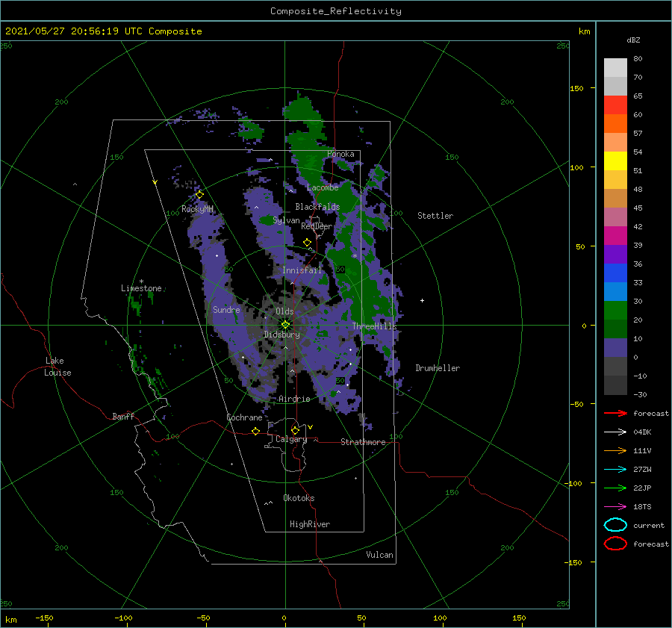Click the RedDeer city label
Viewport: 672px width, 628px height.
coord(317,226)
